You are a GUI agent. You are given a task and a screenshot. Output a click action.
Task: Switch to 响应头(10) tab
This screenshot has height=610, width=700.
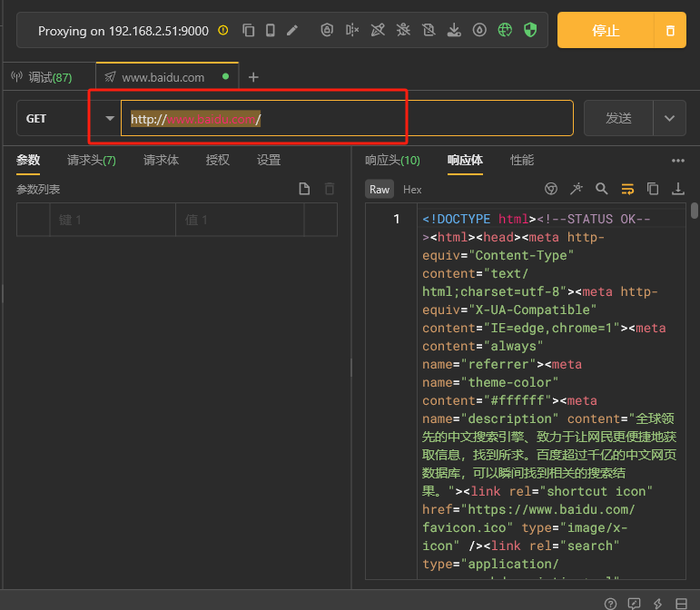pos(392,160)
